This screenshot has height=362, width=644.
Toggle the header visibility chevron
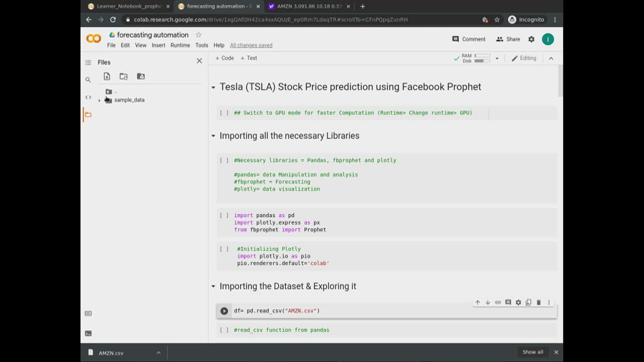coord(551,58)
